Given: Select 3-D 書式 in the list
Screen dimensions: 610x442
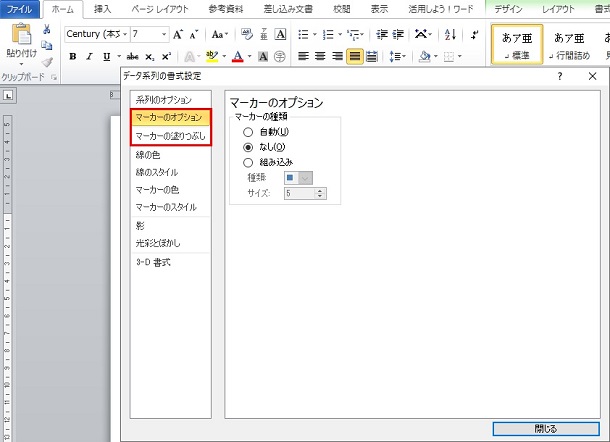Looking at the screenshot, I should [170, 262].
